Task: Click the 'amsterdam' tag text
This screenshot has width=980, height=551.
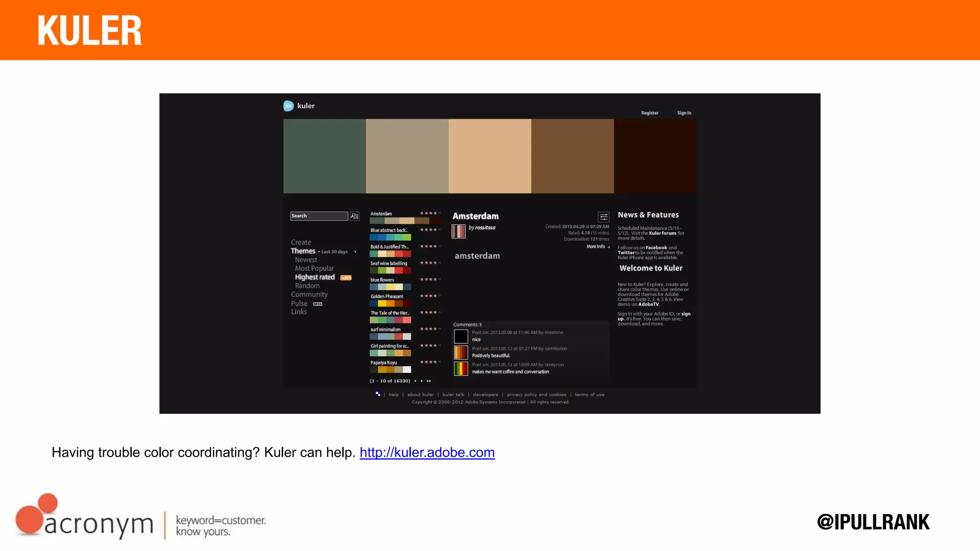Action: (477, 256)
